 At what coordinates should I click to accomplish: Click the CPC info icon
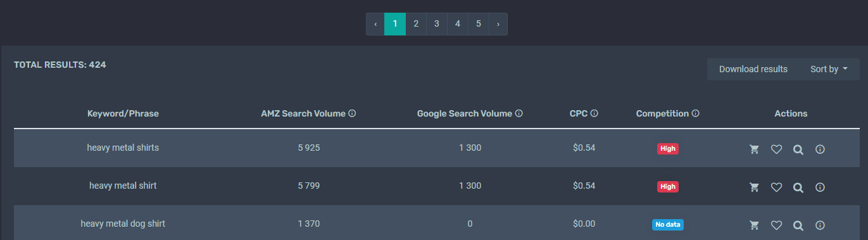tap(594, 114)
